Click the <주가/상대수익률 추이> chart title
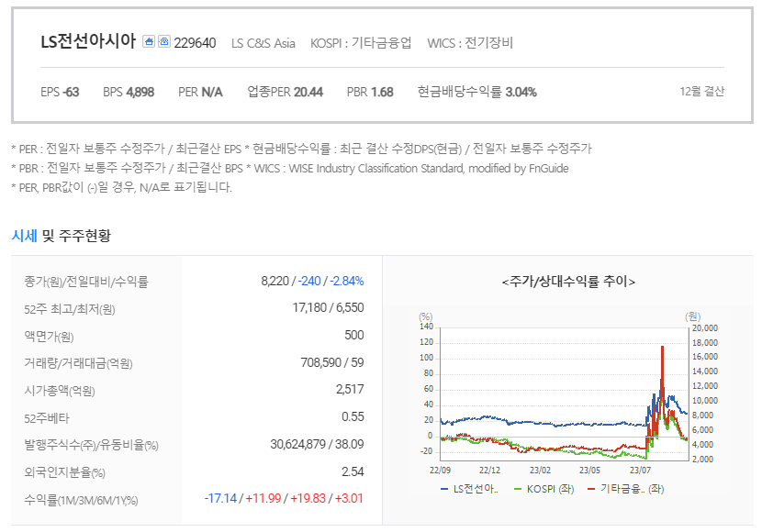The width and height of the screenshot is (762, 532). tap(568, 282)
